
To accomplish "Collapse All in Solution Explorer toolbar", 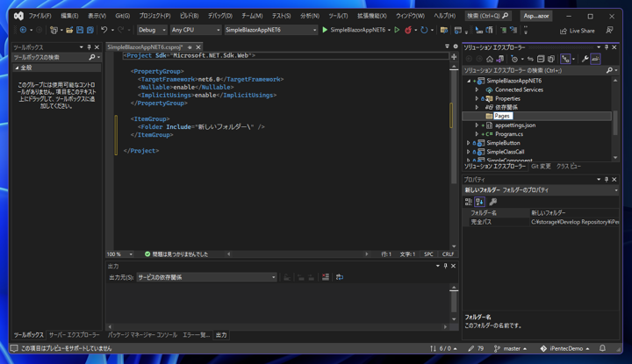I will 541,59.
